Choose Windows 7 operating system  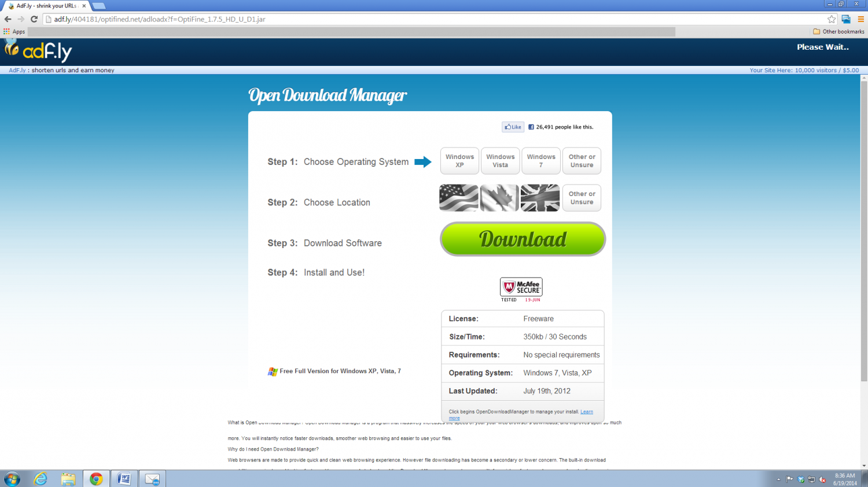click(541, 161)
